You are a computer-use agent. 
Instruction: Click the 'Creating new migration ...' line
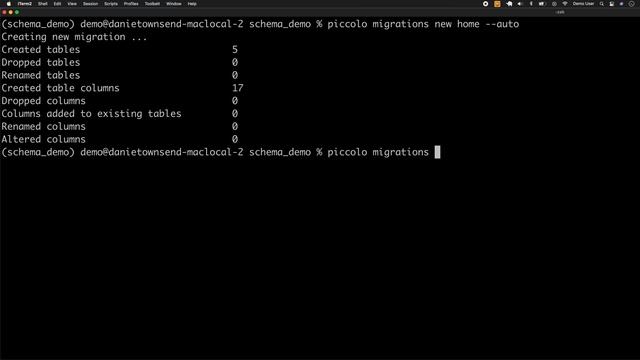[74, 37]
